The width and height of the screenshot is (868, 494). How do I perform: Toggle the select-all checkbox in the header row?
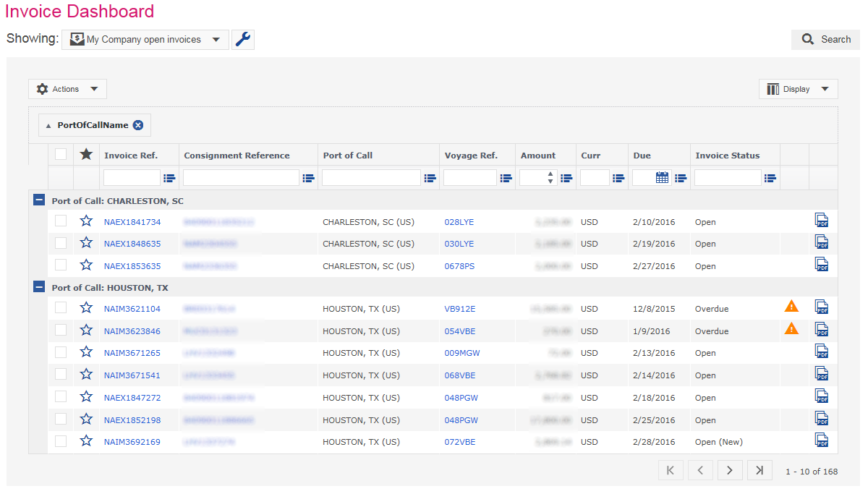tap(61, 154)
